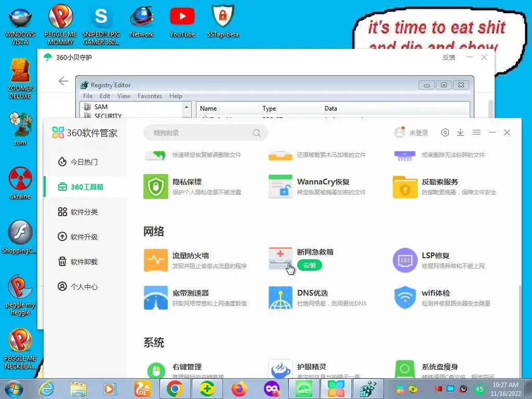This screenshot has width=532, height=399.
Task: Open the hexagon settings icon in 360软件管家
Action: (445, 132)
